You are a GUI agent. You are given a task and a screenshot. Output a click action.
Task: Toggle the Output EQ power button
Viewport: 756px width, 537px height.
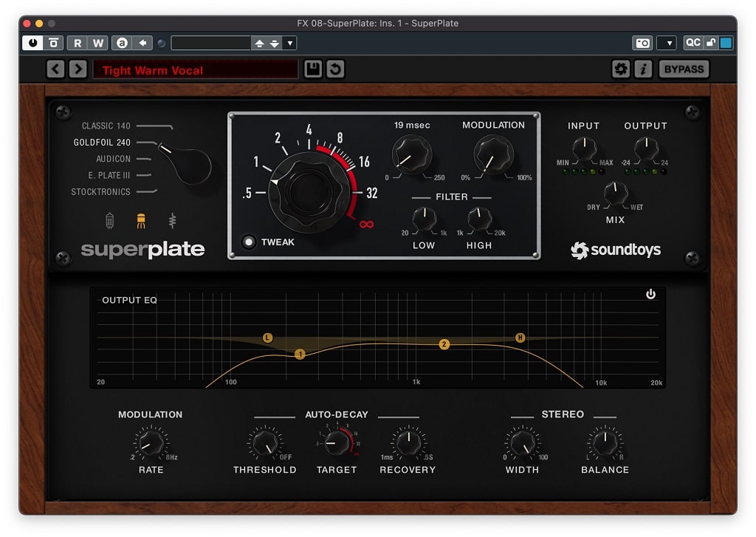tap(650, 294)
